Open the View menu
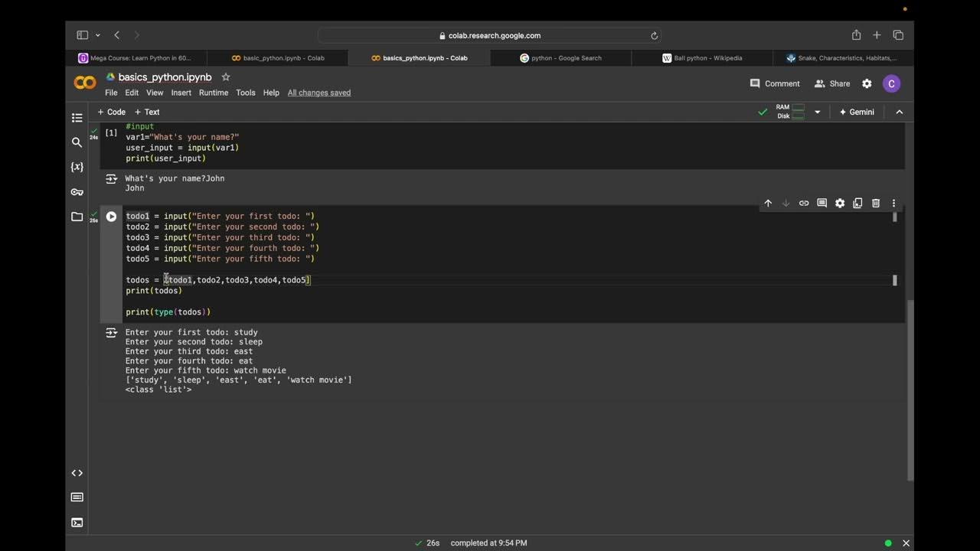 point(155,93)
